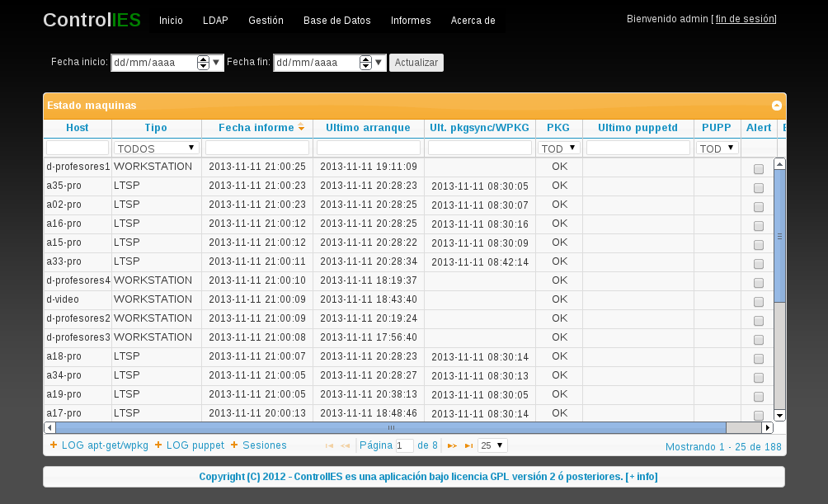Open the Inicio menu
This screenshot has height=504, width=828.
[171, 21]
